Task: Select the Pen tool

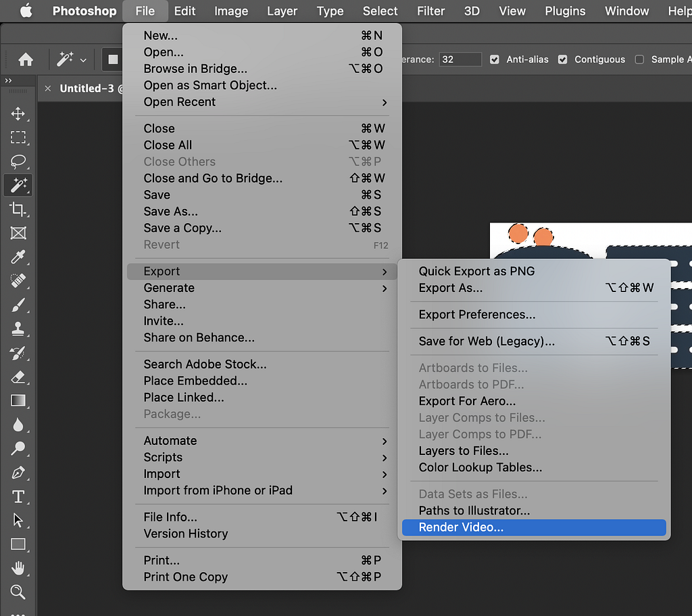Action: point(18,473)
